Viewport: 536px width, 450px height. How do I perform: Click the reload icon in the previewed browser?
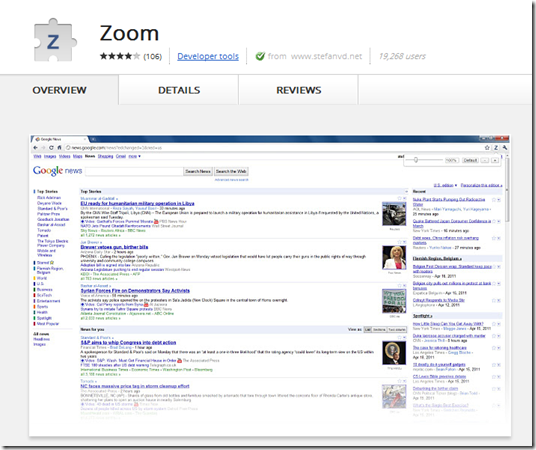[51, 148]
